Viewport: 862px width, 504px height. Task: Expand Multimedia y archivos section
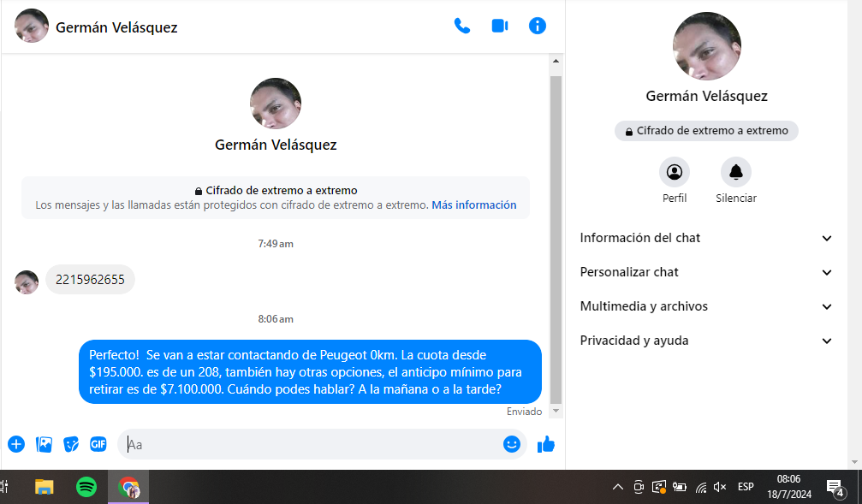click(x=705, y=306)
